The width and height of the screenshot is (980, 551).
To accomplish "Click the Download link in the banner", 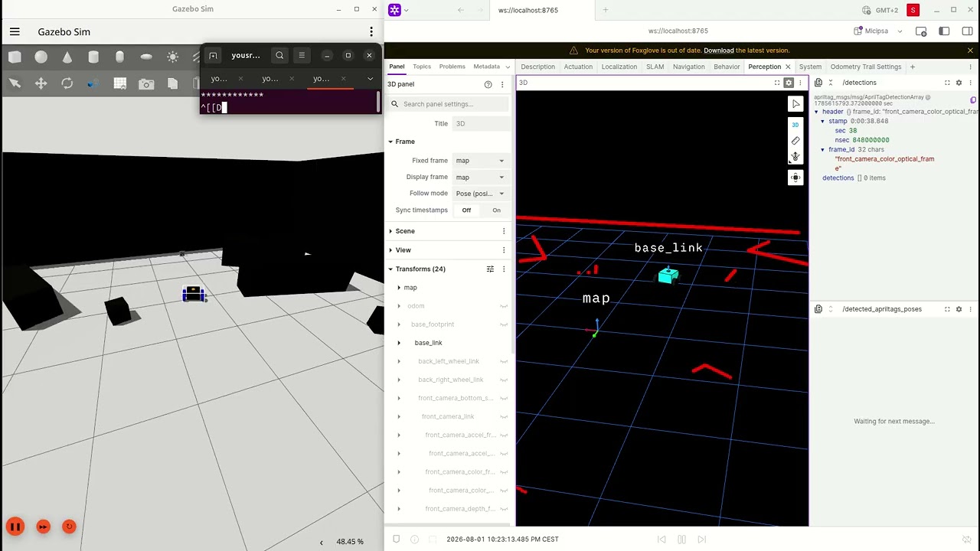I will tap(719, 51).
